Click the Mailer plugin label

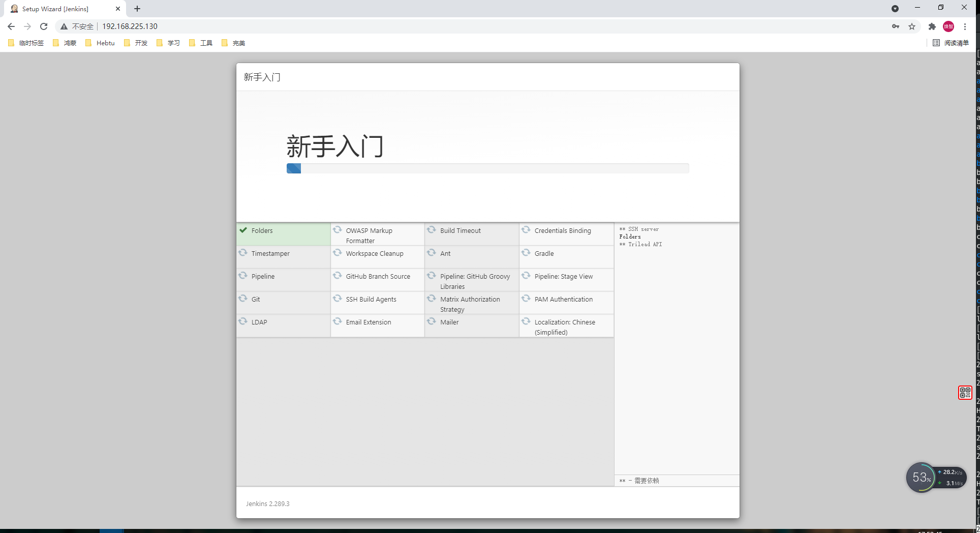pyautogui.click(x=449, y=322)
